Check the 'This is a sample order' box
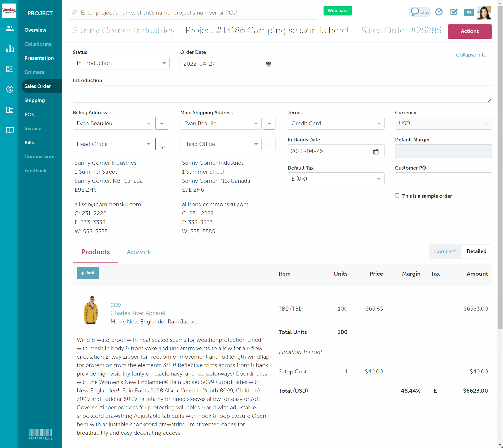The image size is (503, 448). [397, 195]
